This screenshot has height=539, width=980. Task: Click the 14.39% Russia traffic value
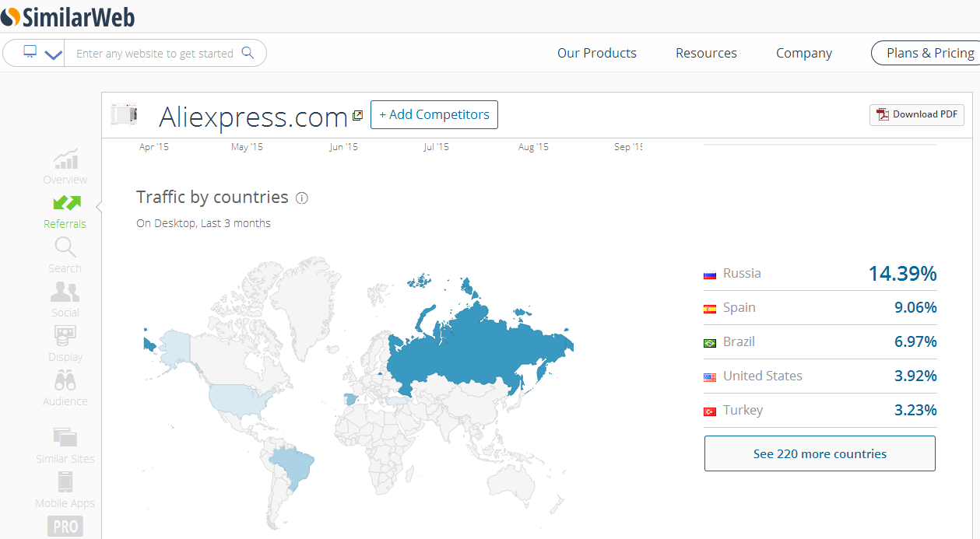tap(903, 273)
